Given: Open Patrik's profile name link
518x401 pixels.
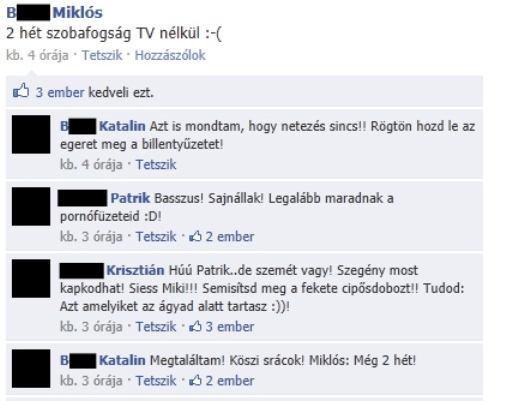Looking at the screenshot, I should tap(104, 198).
